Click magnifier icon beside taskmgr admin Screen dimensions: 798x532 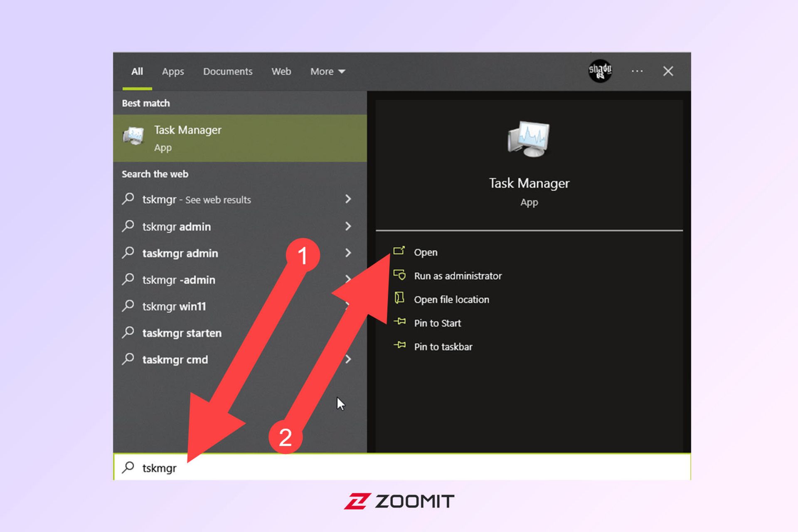(128, 253)
